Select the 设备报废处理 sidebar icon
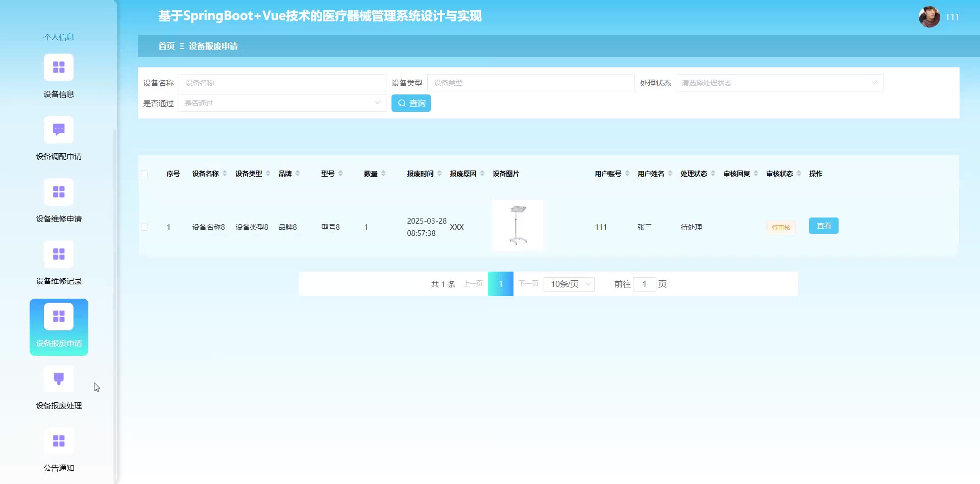 (59, 379)
